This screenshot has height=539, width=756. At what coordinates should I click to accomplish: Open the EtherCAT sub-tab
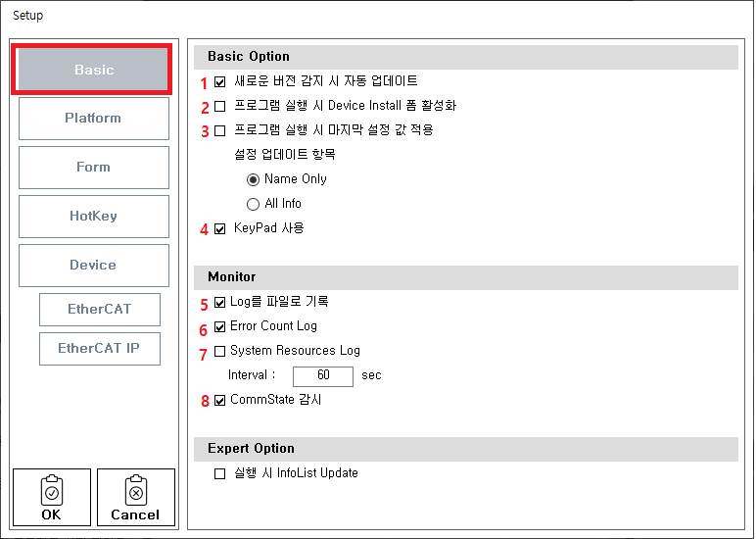[x=100, y=310]
